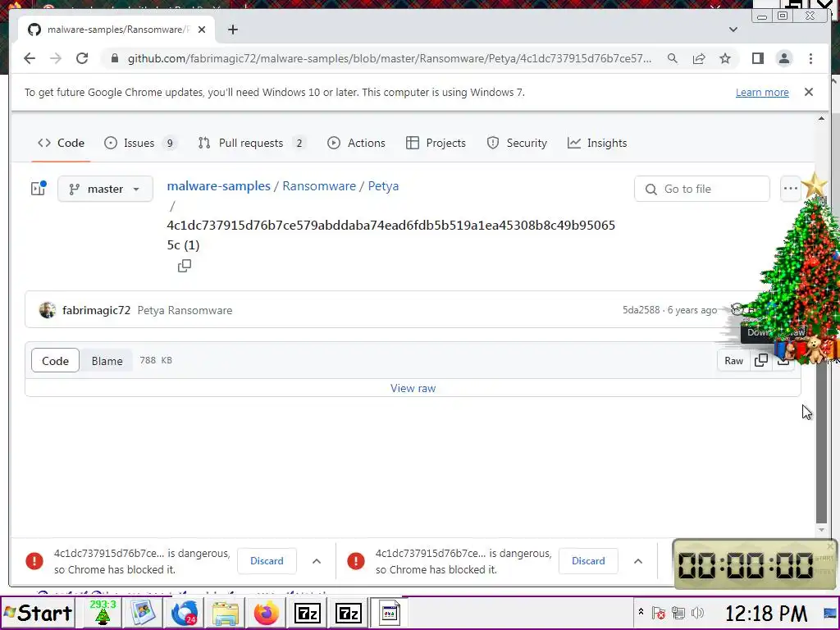Open the Petya folder breadcrumb
The image size is (840, 630).
(x=383, y=186)
